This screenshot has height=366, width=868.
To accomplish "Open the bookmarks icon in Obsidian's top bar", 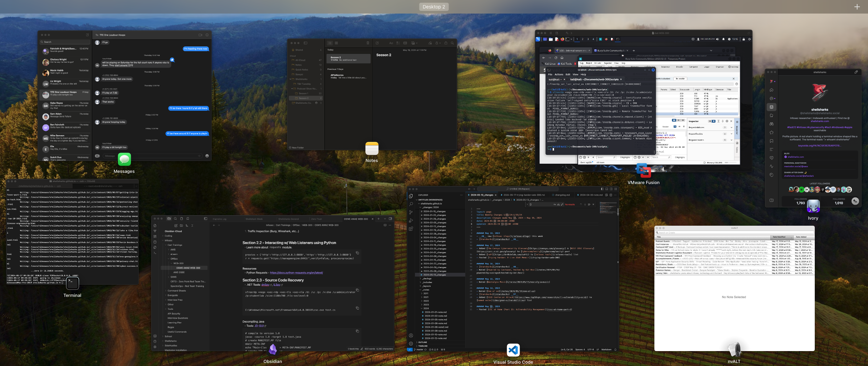I will (x=188, y=219).
